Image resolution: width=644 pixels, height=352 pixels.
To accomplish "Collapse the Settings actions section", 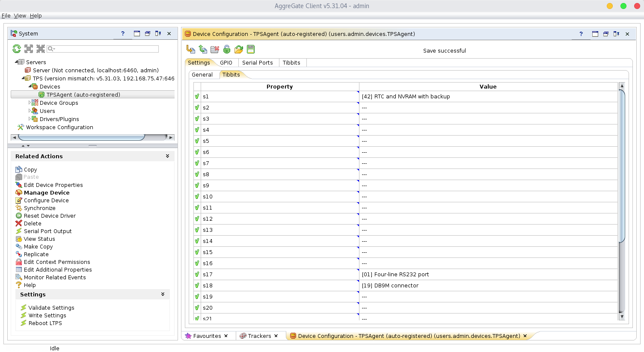I will (163, 294).
